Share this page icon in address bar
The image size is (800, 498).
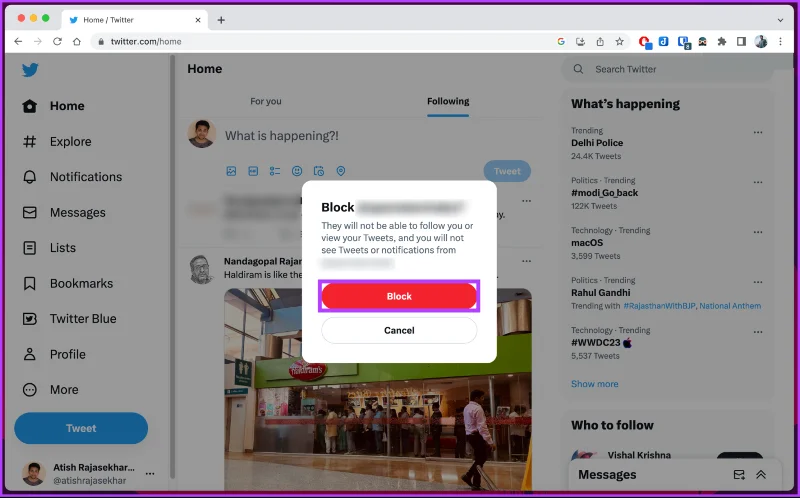(x=600, y=42)
